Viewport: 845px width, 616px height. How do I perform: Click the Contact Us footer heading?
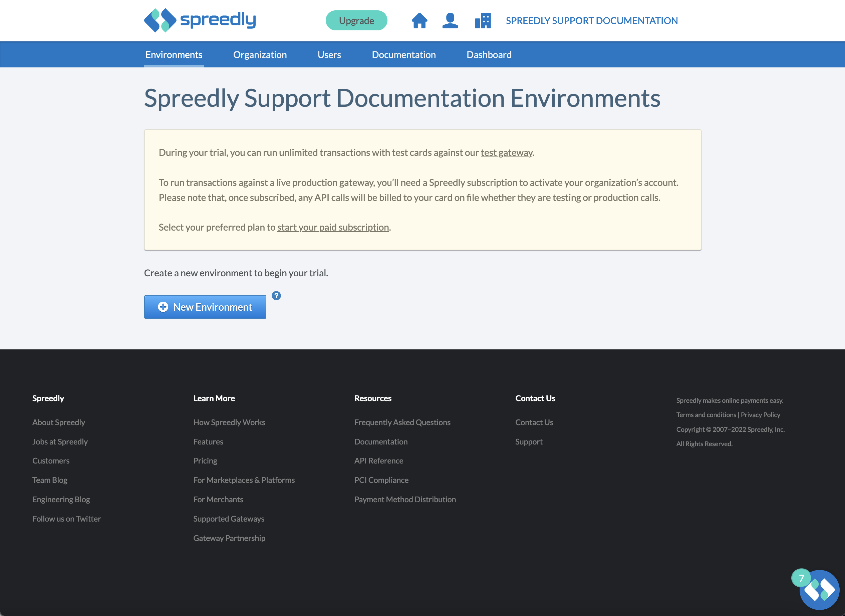[x=535, y=398]
